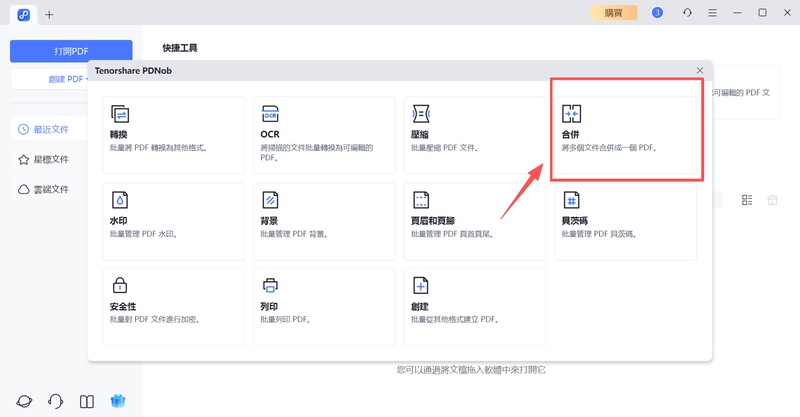
Task: Click the headset support icon
Action: pyautogui.click(x=56, y=401)
